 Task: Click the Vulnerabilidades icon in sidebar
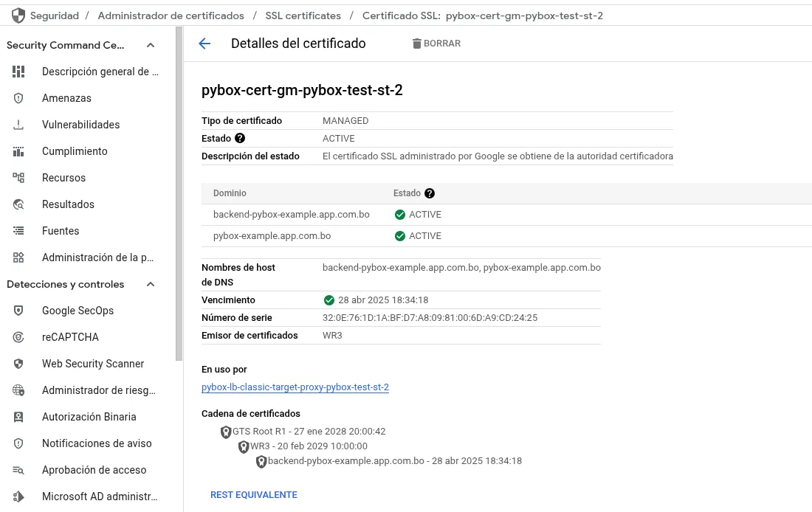tap(18, 125)
